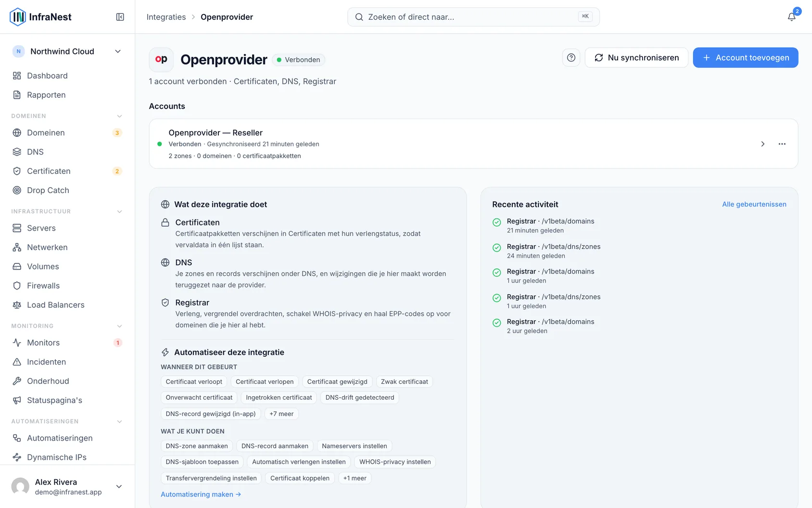Click the Dashboard grid icon

17,76
